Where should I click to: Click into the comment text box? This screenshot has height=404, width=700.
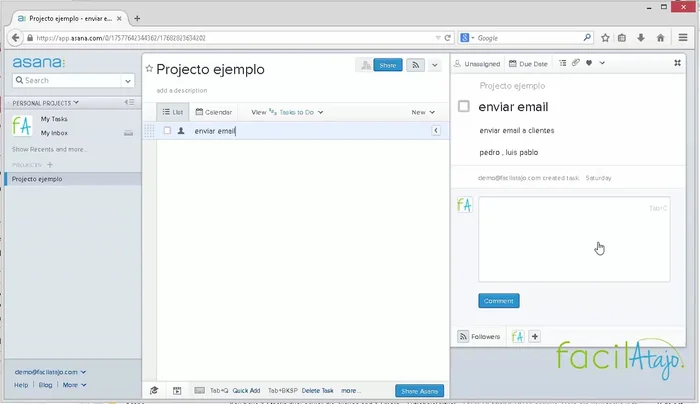tap(560, 240)
